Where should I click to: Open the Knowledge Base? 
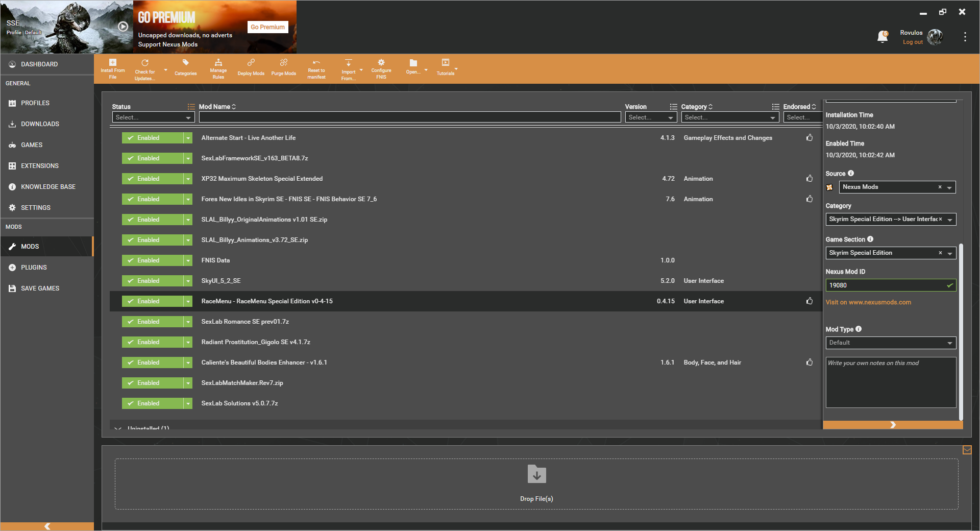tap(47, 187)
